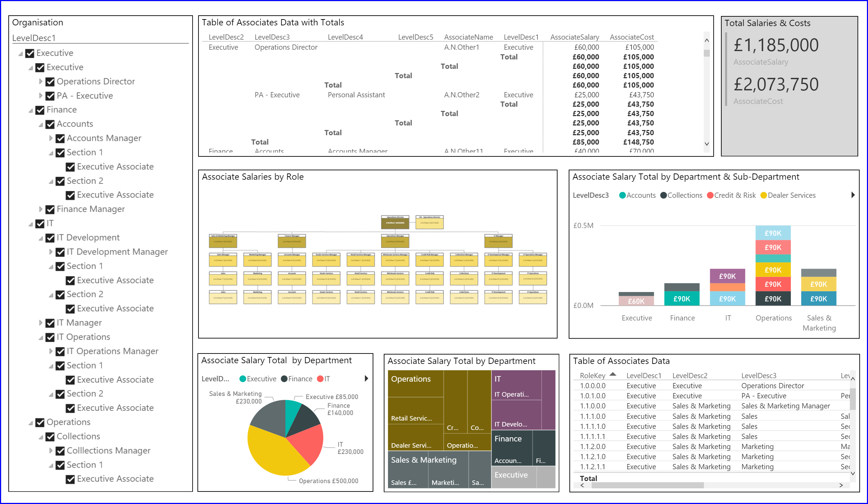The width and height of the screenshot is (868, 504).
Task: Click the AssociateSalary column header
Action: 575,37
